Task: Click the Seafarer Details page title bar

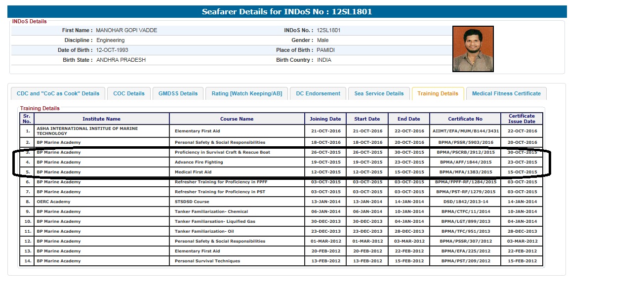Action: [286, 12]
